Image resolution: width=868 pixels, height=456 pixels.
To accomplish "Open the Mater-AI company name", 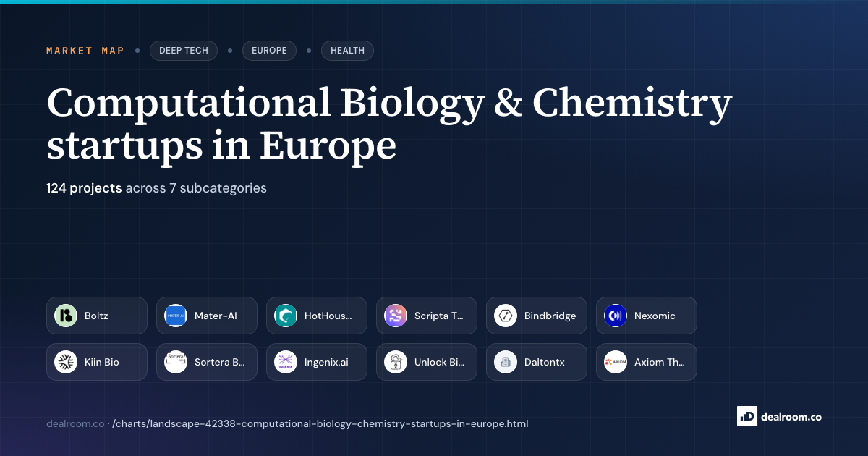I will pos(216,316).
